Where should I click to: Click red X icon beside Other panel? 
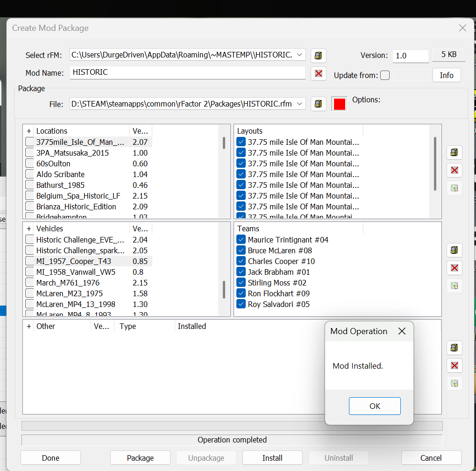click(454, 365)
